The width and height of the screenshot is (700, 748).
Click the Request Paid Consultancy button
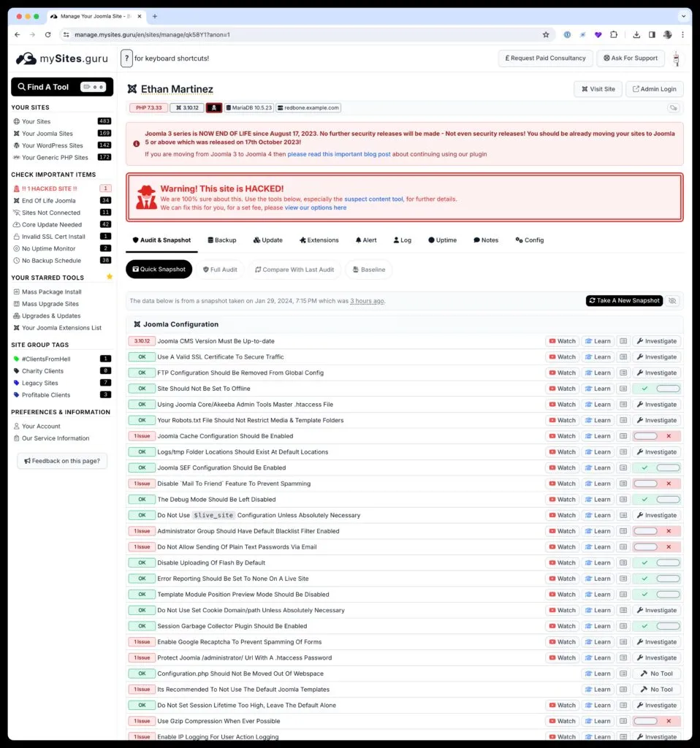(x=545, y=58)
